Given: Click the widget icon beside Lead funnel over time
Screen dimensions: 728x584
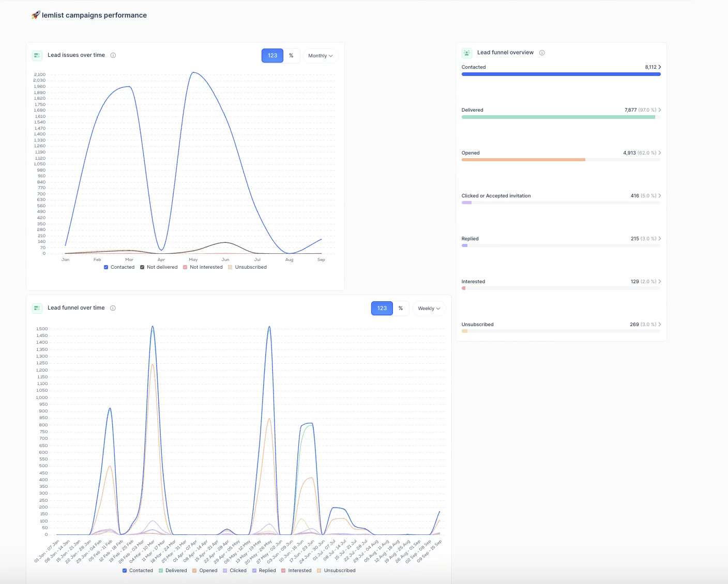Looking at the screenshot, I should 37,308.
